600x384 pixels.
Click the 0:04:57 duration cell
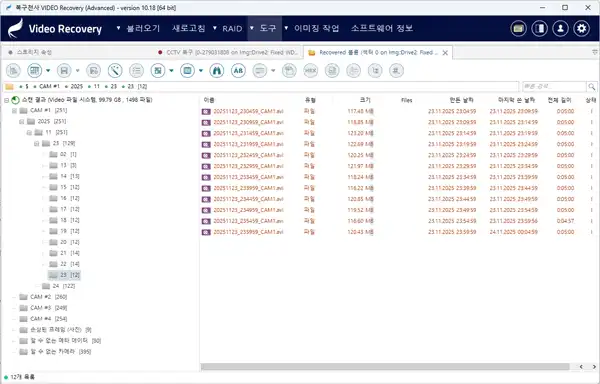click(565, 221)
